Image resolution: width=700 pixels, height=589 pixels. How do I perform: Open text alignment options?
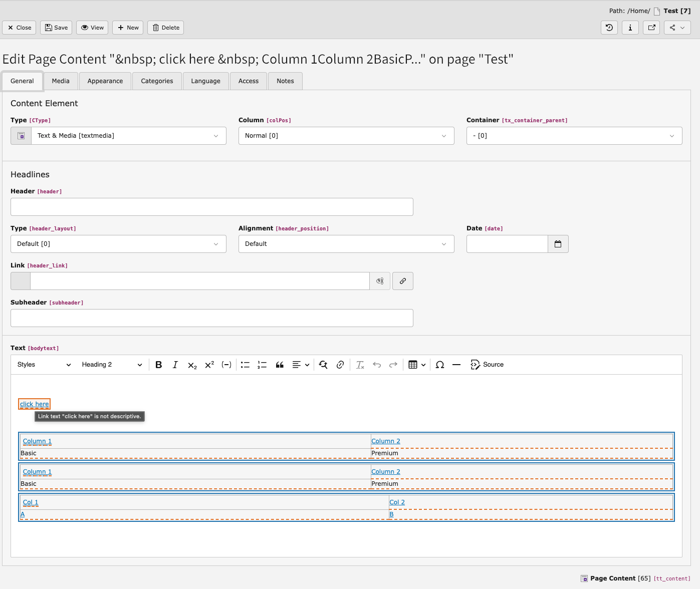(301, 365)
